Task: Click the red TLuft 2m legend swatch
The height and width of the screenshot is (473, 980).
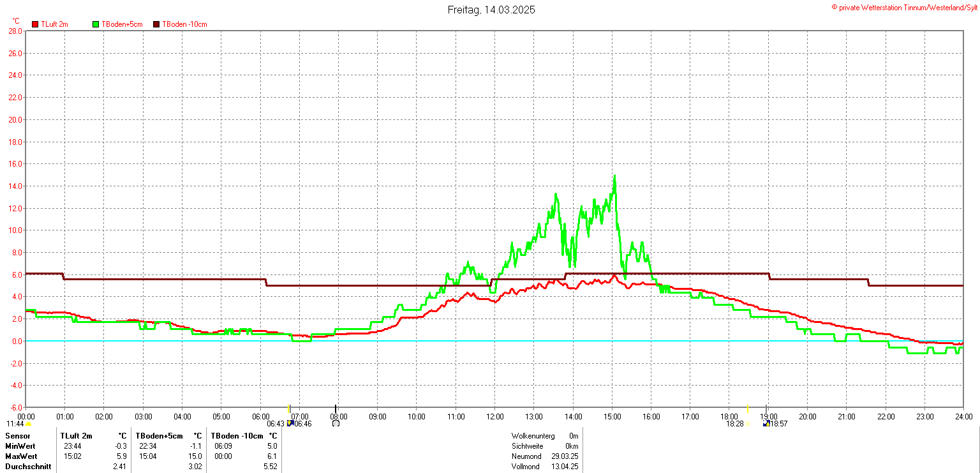Action: pos(35,24)
